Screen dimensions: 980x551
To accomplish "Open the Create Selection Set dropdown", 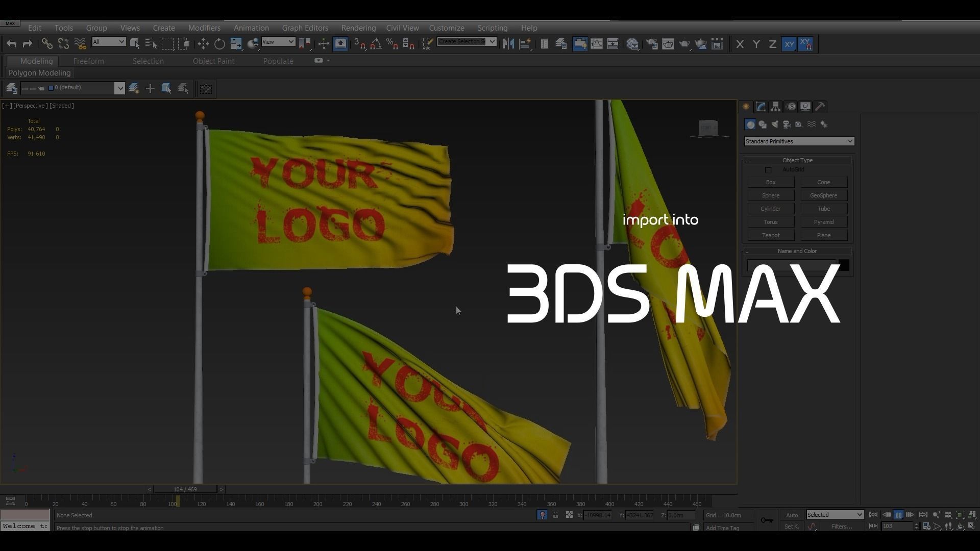I will coord(467,42).
